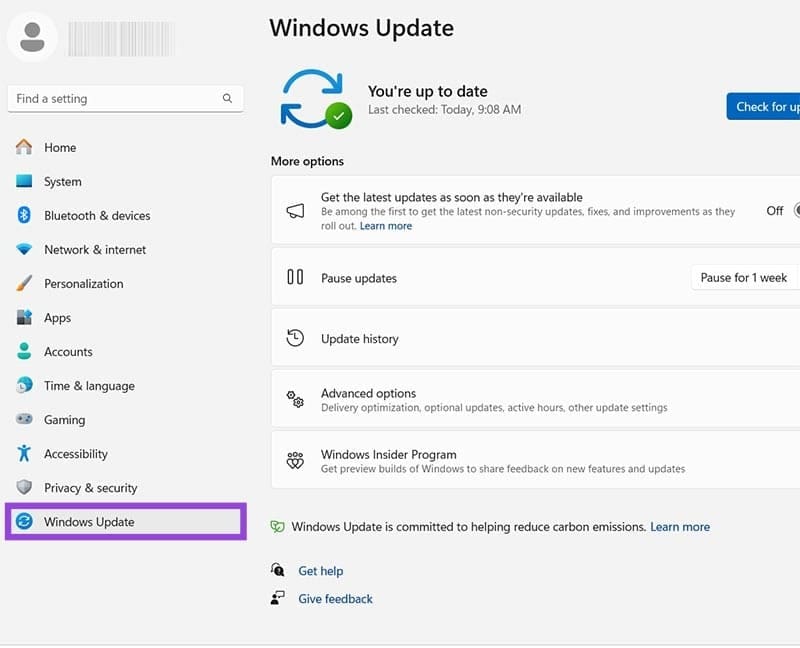Click the user profile avatar icon

tap(32, 37)
